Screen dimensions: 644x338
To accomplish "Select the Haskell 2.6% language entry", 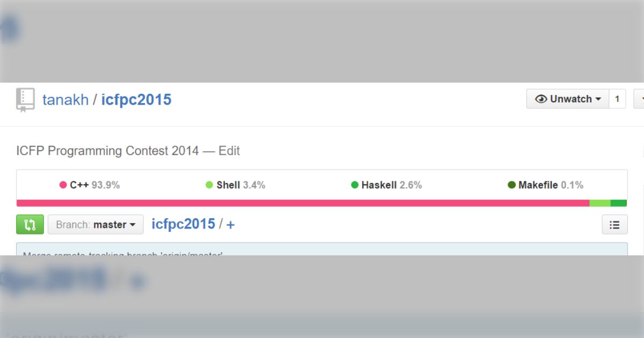I will (x=386, y=185).
